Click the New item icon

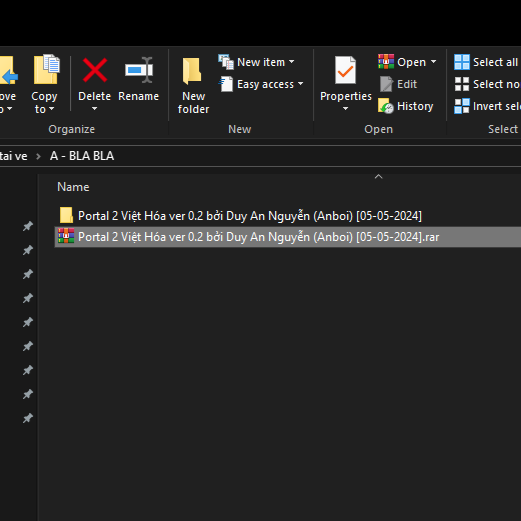[226, 62]
